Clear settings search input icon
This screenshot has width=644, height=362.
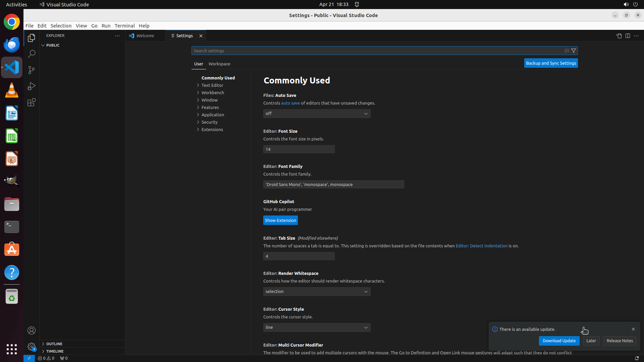click(567, 51)
